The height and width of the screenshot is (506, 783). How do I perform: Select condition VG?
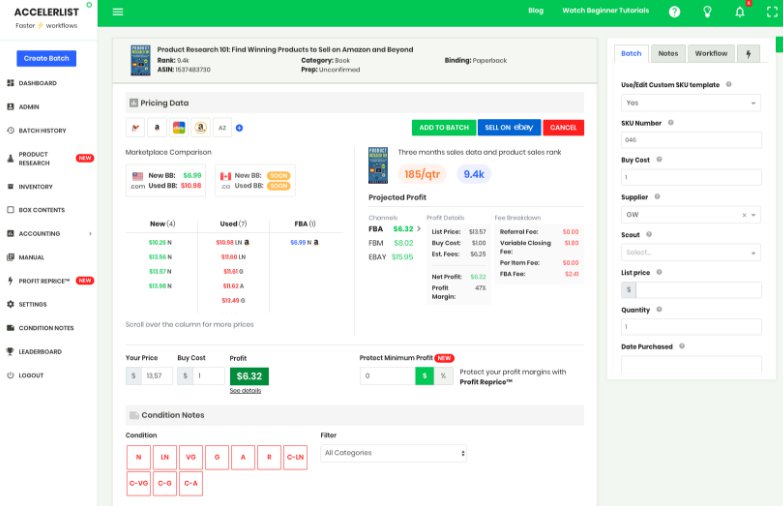pyautogui.click(x=191, y=457)
